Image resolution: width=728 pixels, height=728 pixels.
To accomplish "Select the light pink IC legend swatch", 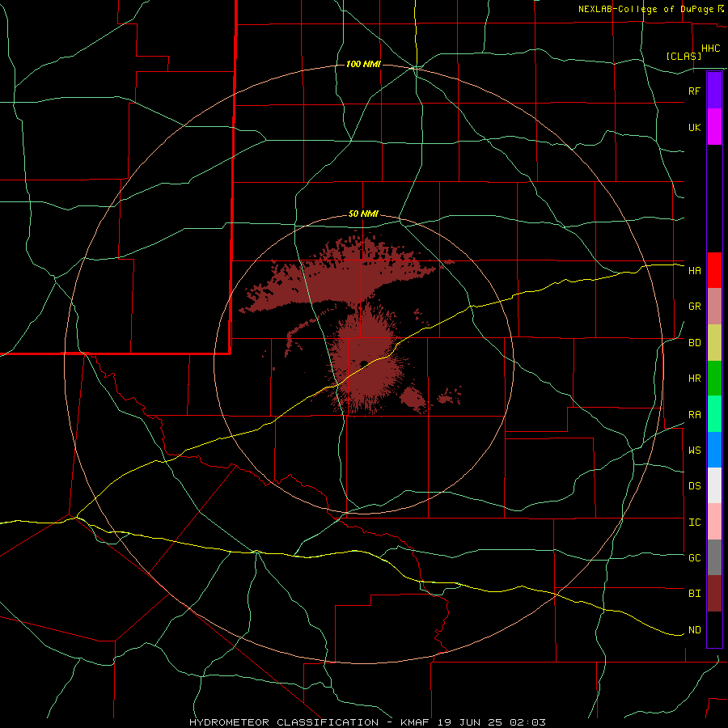I will (x=714, y=522).
